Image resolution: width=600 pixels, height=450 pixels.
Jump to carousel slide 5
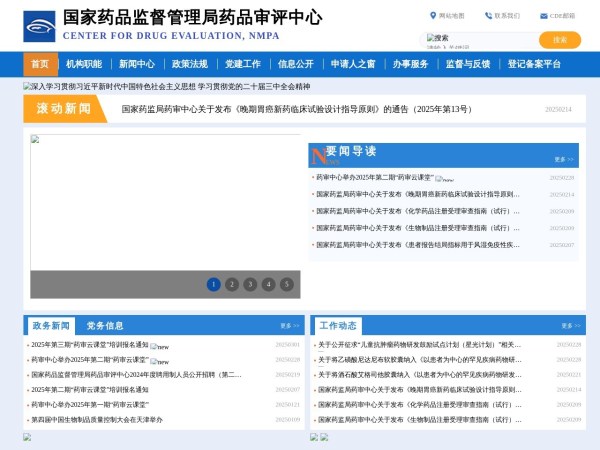point(286,284)
